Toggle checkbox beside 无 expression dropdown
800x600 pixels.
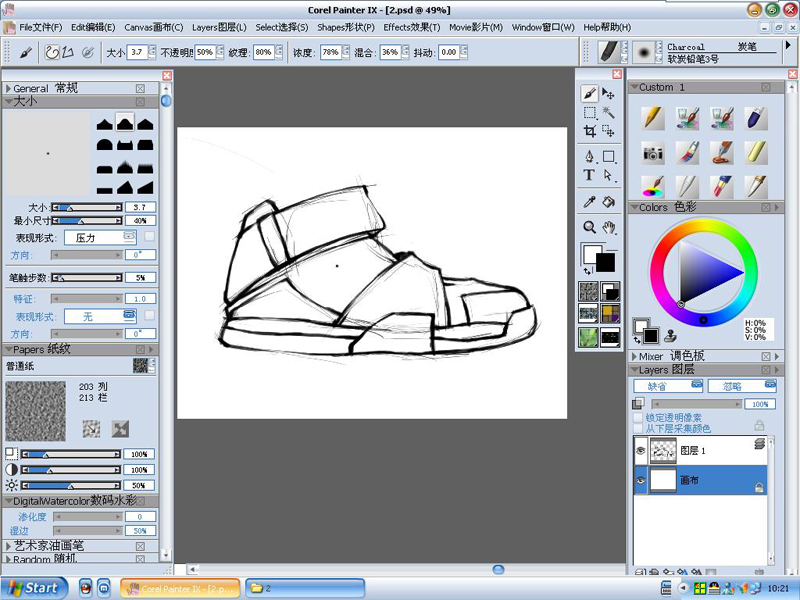click(149, 315)
